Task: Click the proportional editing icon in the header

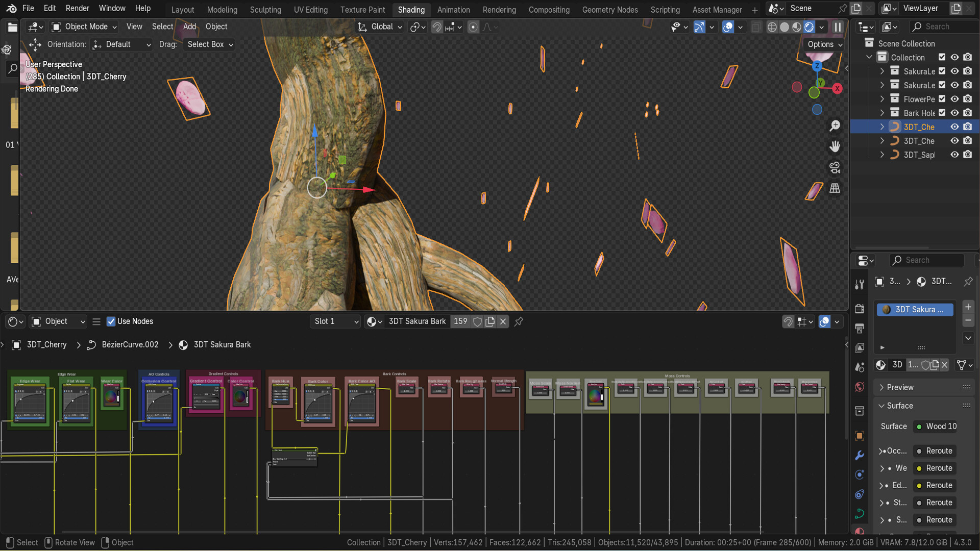Action: 472,27
